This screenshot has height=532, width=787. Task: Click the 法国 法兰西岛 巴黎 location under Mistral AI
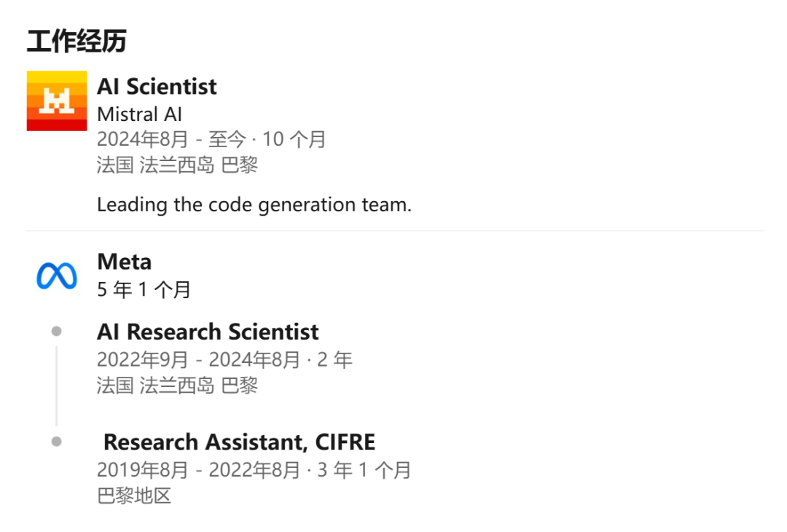(x=178, y=165)
